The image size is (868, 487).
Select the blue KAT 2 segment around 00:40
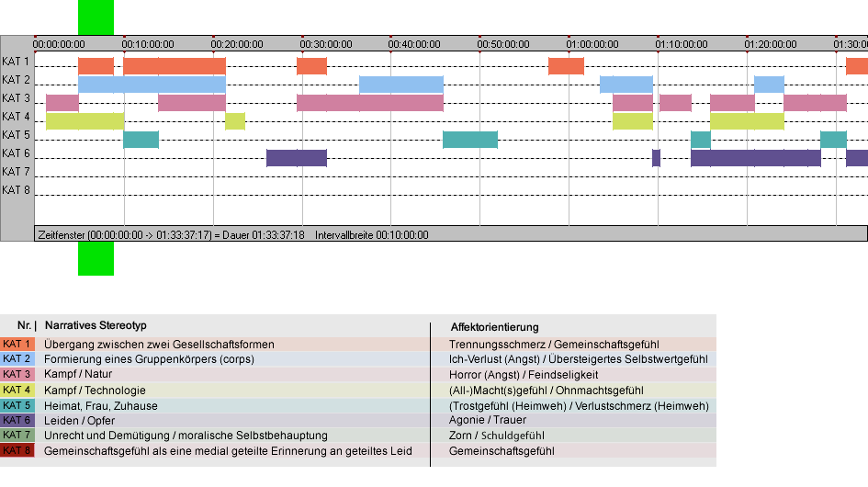point(401,85)
